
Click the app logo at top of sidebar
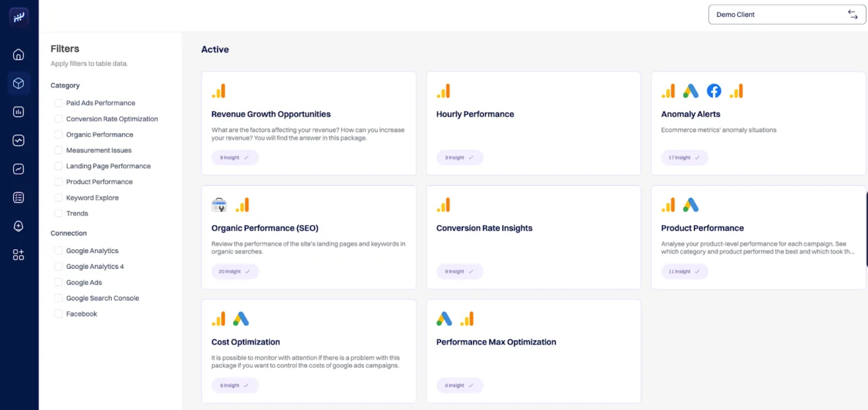19,18
